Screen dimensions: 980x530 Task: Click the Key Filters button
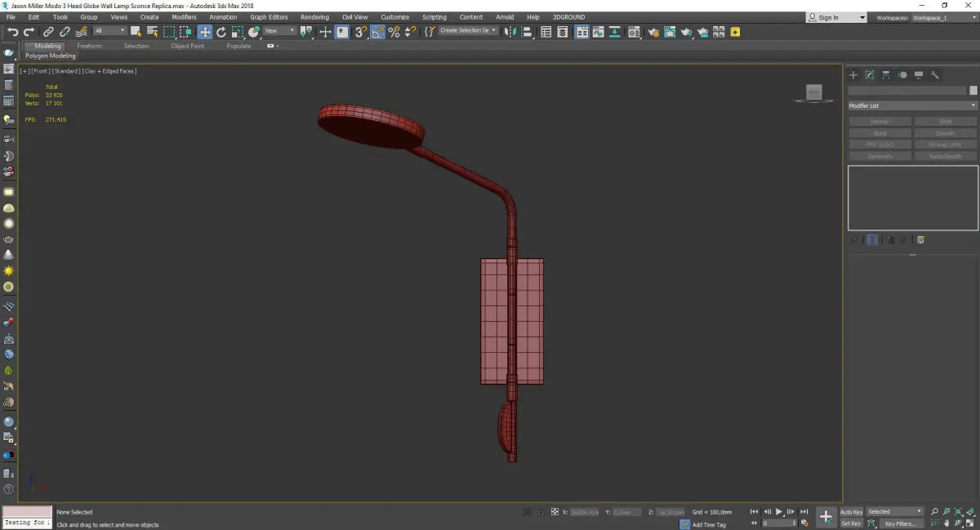[x=900, y=523]
